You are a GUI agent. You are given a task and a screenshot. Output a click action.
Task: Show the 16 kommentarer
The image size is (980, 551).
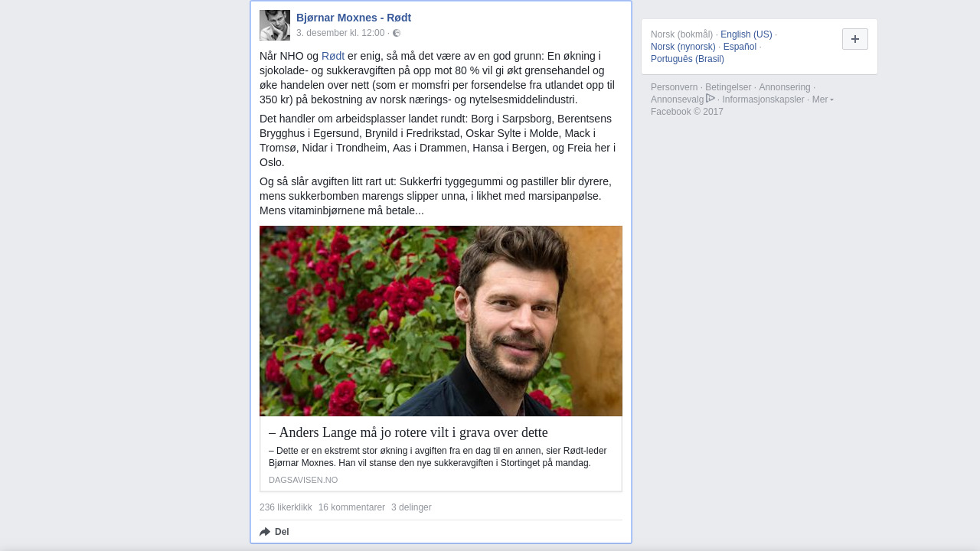(x=351, y=507)
